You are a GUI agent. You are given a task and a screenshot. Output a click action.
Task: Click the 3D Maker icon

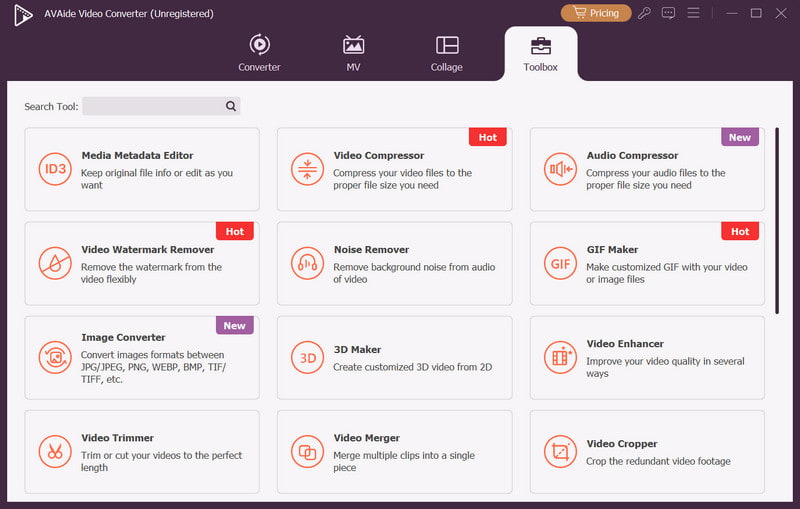(x=307, y=358)
